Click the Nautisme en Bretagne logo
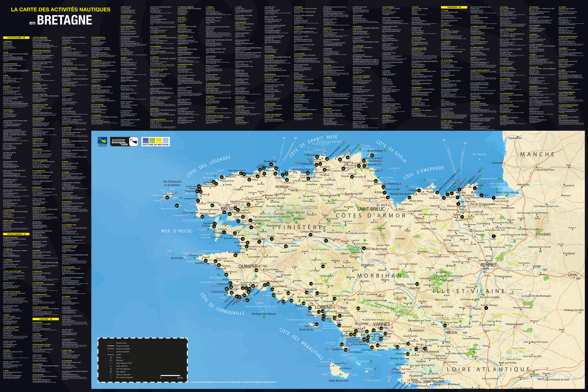The width and height of the screenshot is (588, 392). (x=155, y=142)
